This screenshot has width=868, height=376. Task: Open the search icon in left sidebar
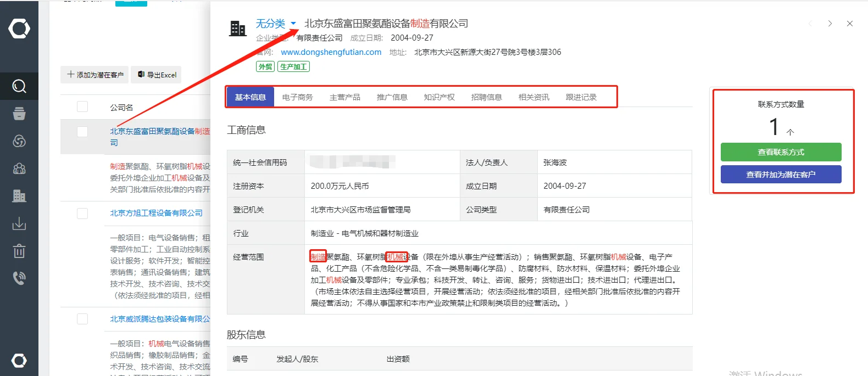click(x=19, y=86)
